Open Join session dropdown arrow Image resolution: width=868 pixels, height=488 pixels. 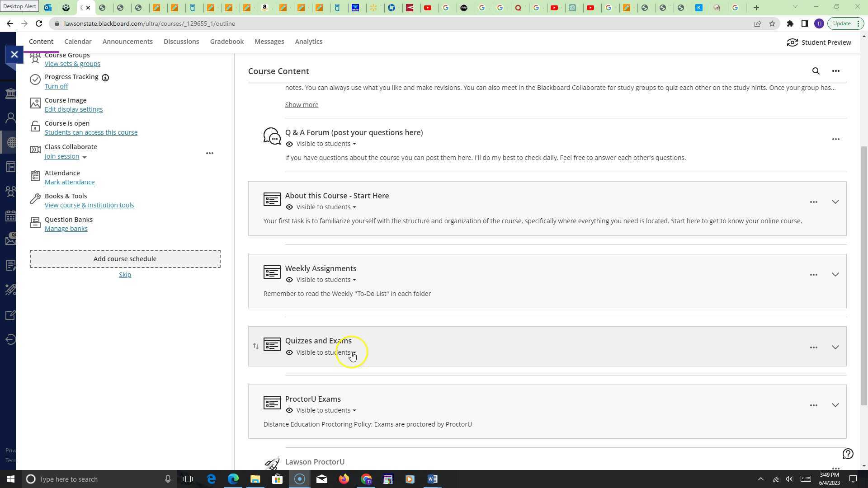click(x=85, y=157)
